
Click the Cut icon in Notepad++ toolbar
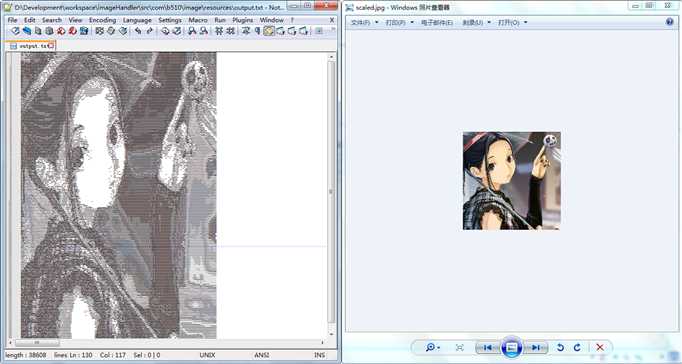pos(100,30)
